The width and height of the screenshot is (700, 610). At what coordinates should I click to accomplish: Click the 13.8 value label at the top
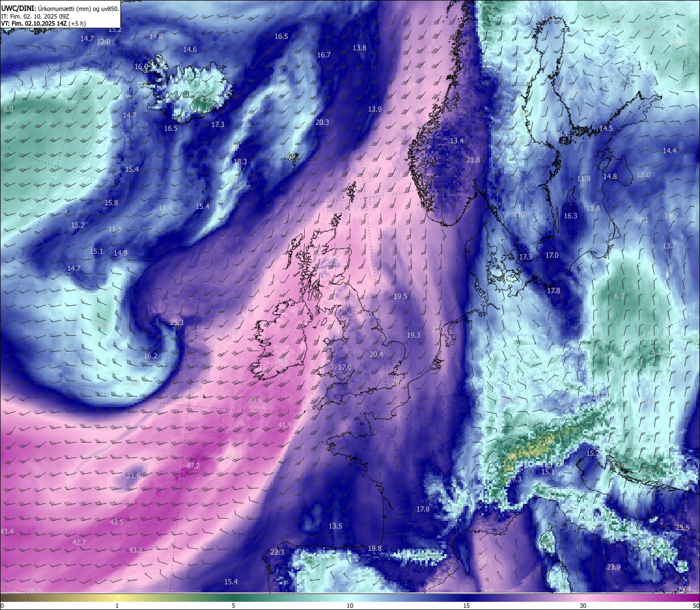[x=359, y=48]
